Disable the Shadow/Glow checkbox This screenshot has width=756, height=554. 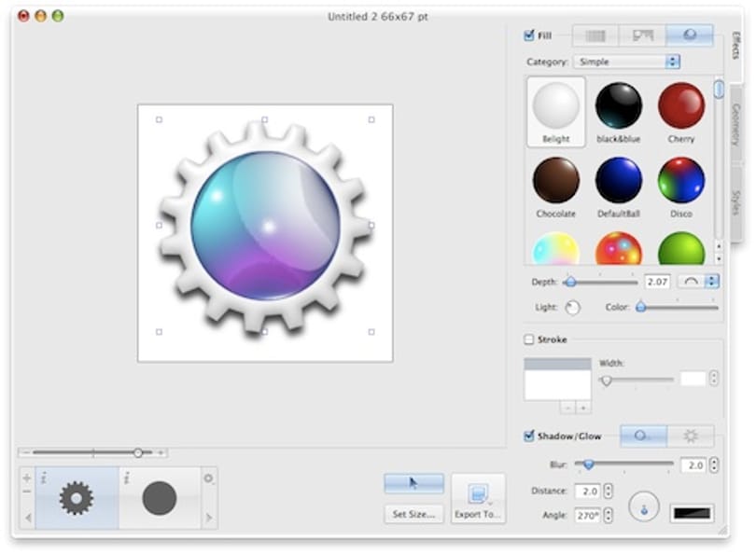pos(529,436)
